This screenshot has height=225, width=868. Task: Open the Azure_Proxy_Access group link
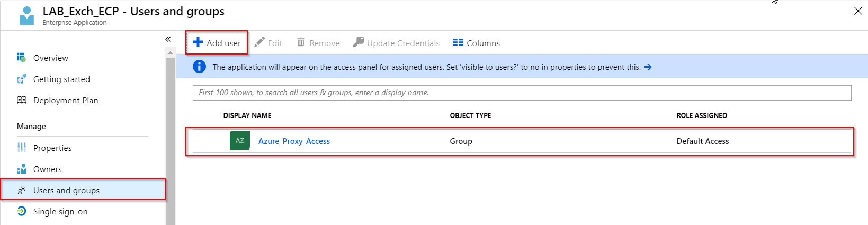coord(294,141)
